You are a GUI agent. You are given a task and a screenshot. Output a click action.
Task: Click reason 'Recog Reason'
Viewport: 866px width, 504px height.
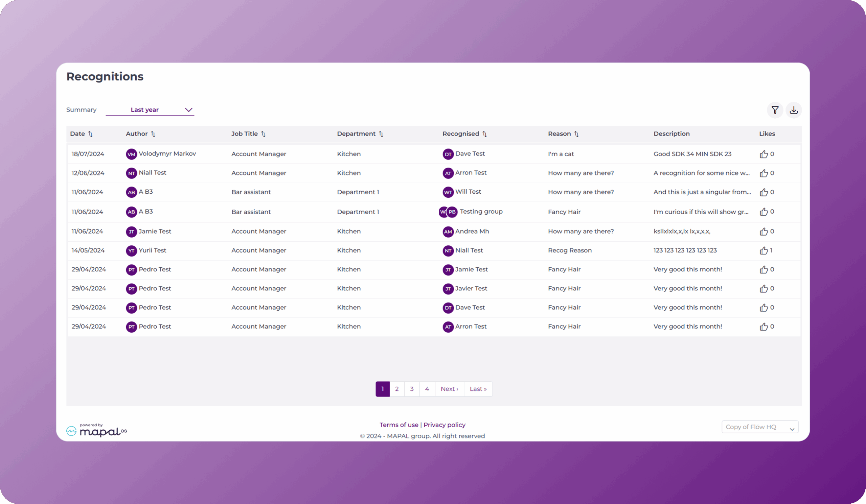(570, 250)
